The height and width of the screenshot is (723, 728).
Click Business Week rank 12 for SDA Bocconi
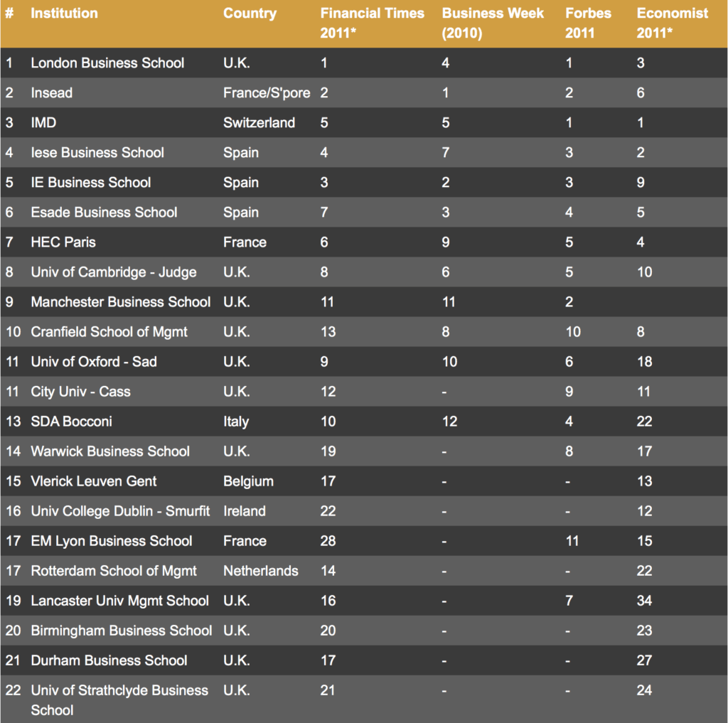[449, 422]
